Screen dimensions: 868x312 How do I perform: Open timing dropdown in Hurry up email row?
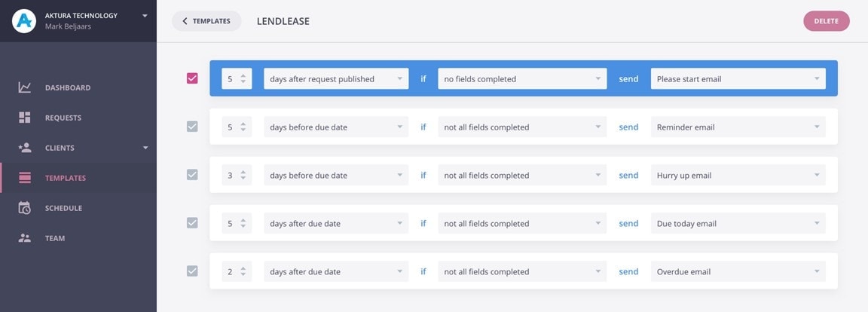point(336,175)
